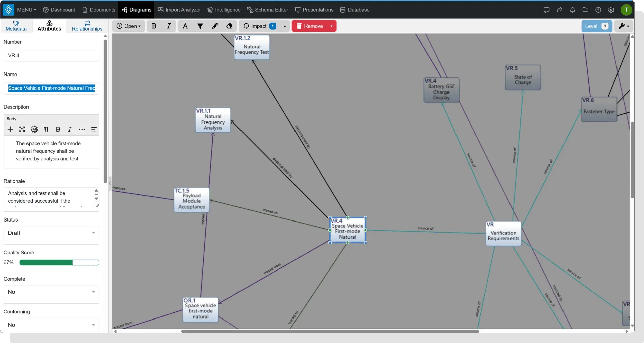Switch to the Relationships tab
The image size is (644, 344).
[87, 26]
